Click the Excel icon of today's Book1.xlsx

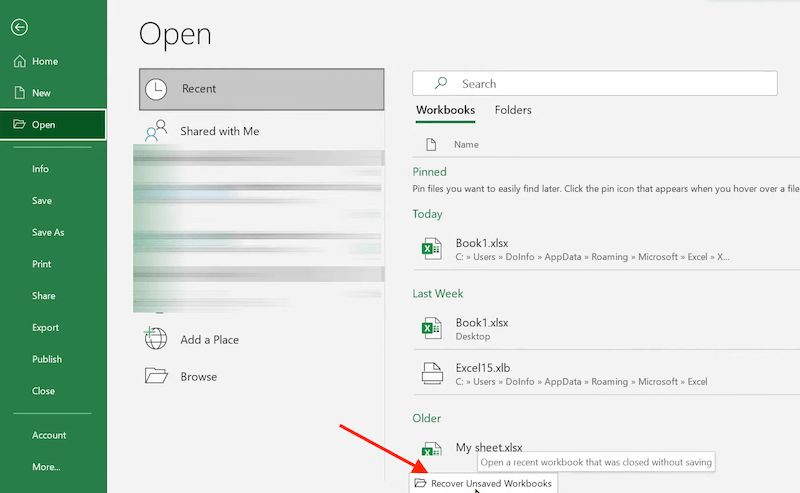tap(432, 249)
